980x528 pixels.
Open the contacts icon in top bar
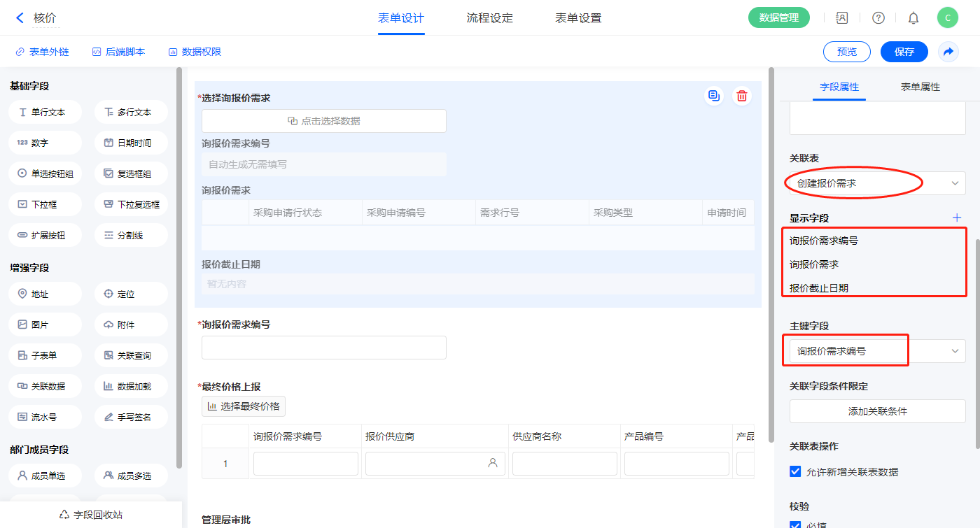click(842, 18)
